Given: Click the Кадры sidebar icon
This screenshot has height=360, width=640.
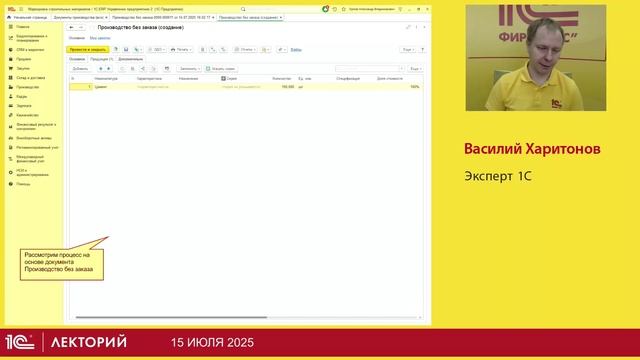Looking at the screenshot, I should pos(11,96).
